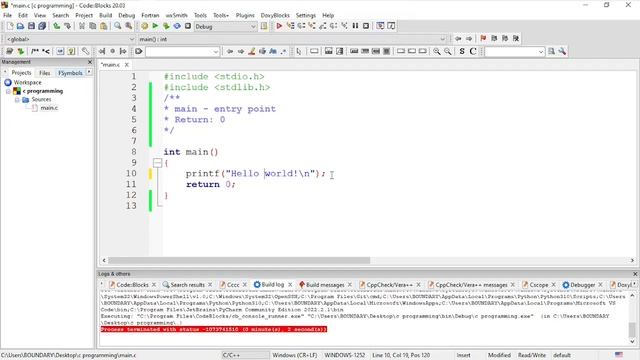Click the Abort build icon
640x360 pixels.
(x=188, y=26)
